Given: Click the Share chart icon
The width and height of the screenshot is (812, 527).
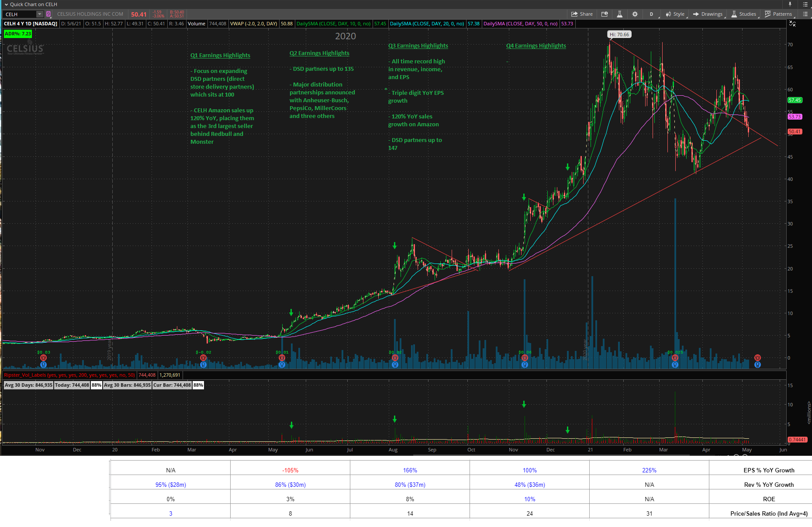Looking at the screenshot, I should (582, 14).
